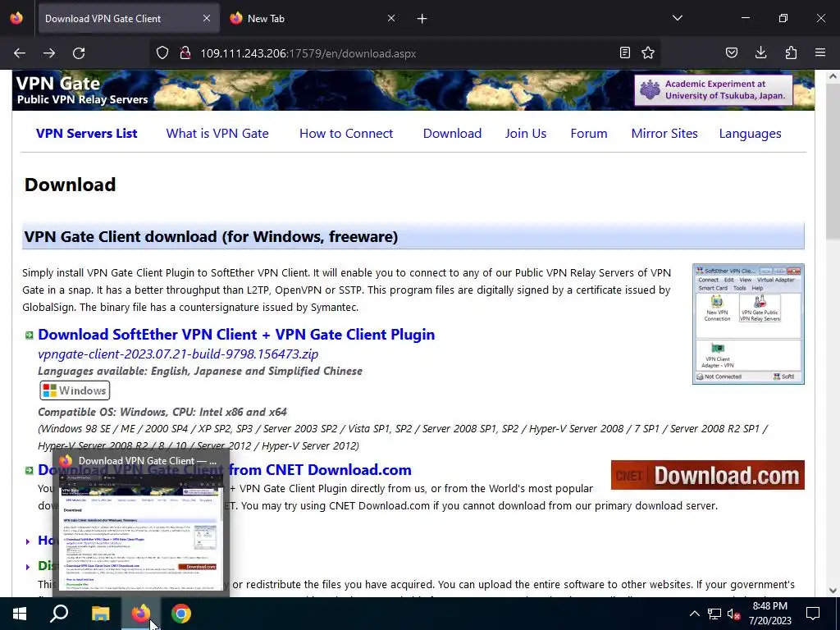The width and height of the screenshot is (840, 630).
Task: Click green arrow icon beside CNET download
Action: pos(29,470)
